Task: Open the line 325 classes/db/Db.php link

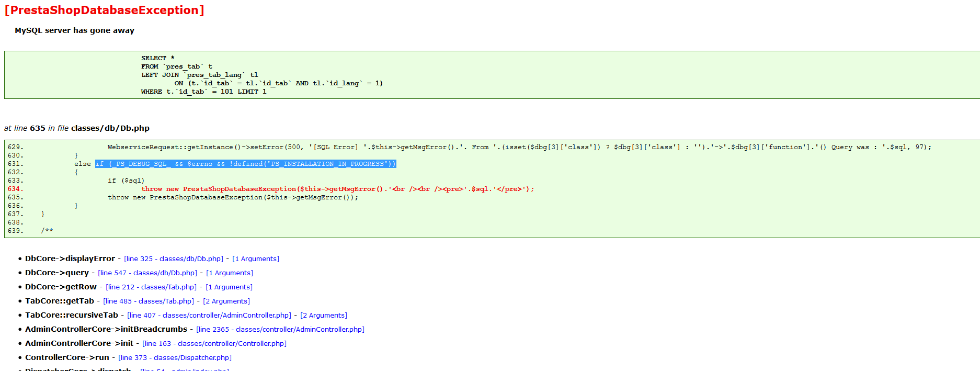Action: 174,259
